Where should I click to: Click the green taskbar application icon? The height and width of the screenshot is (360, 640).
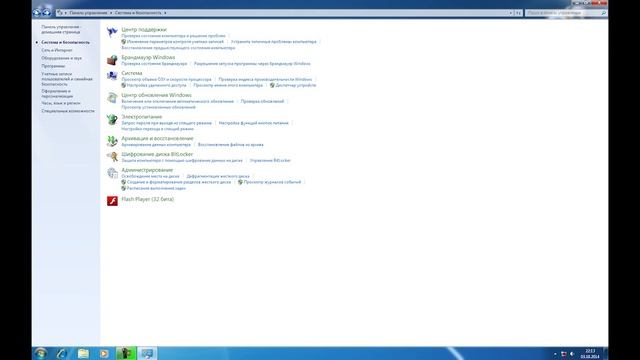(126, 353)
